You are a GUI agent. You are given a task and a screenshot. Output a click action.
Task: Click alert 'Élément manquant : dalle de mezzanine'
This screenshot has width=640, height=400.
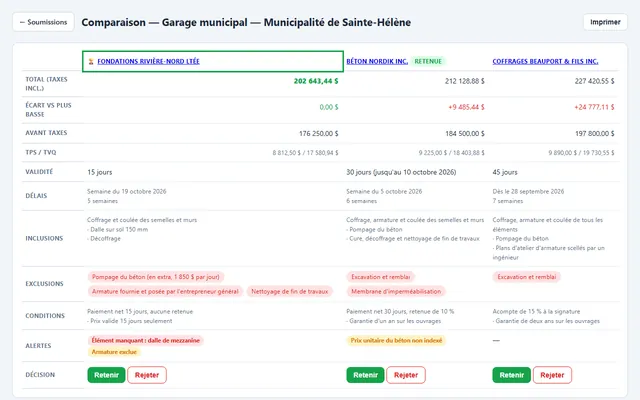coord(145,340)
